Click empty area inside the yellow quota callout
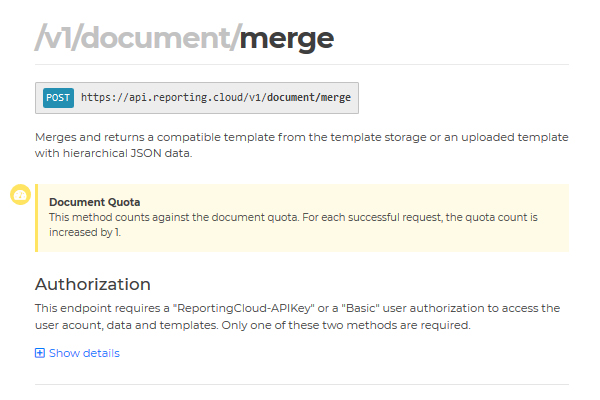Viewport: 600px width, 400px height. point(383,237)
